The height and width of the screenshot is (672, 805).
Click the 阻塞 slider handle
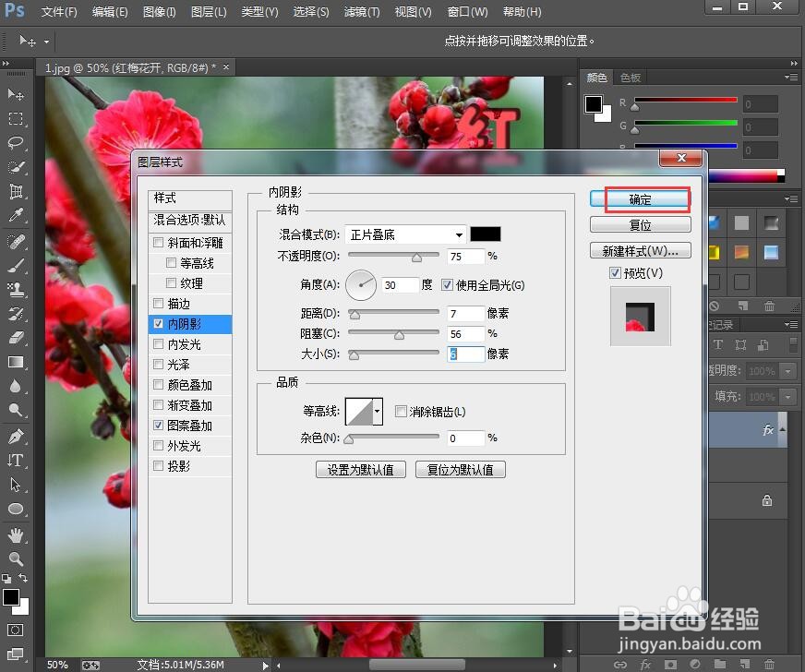tap(399, 335)
